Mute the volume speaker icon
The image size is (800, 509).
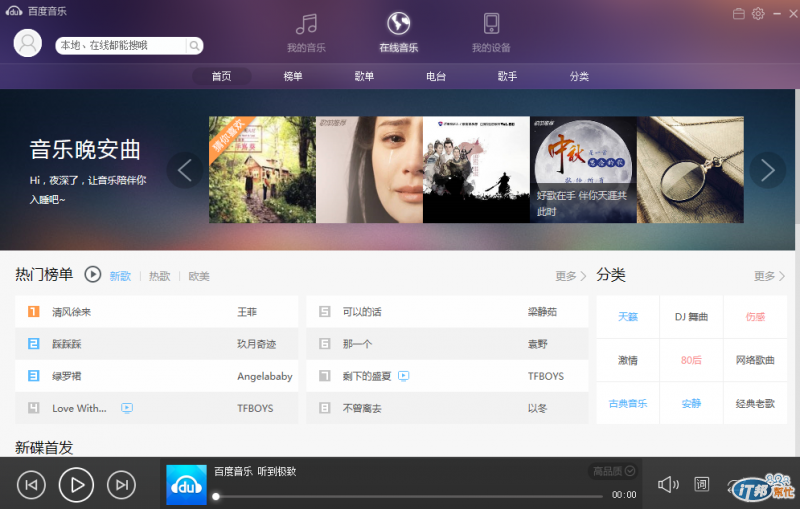click(x=668, y=484)
